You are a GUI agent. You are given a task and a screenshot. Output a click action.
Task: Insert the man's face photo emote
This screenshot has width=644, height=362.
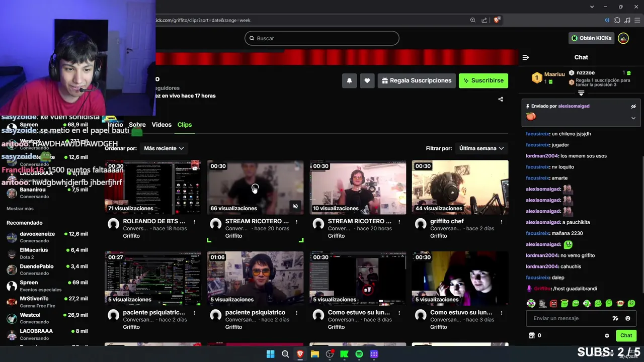pos(542,303)
